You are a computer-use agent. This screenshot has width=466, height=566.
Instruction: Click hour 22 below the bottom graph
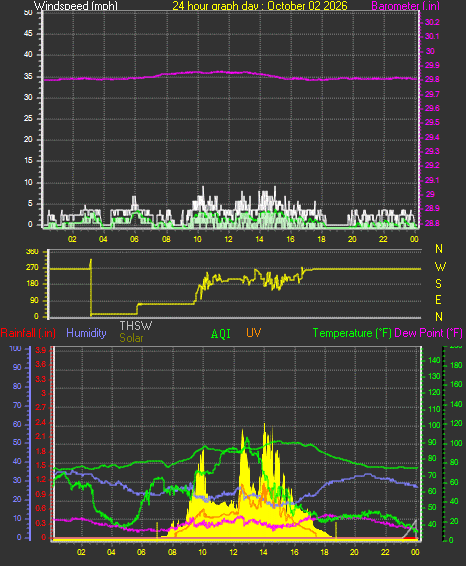click(385, 552)
